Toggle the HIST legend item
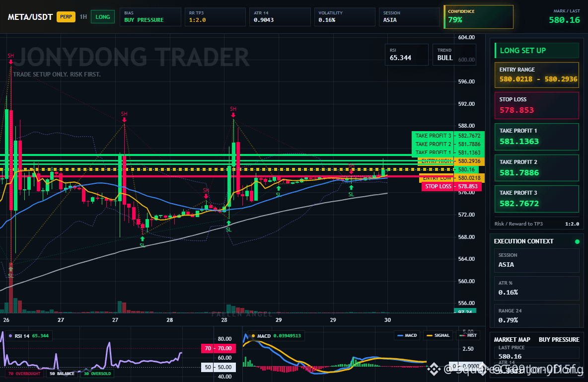This screenshot has height=382, width=588. point(468,335)
